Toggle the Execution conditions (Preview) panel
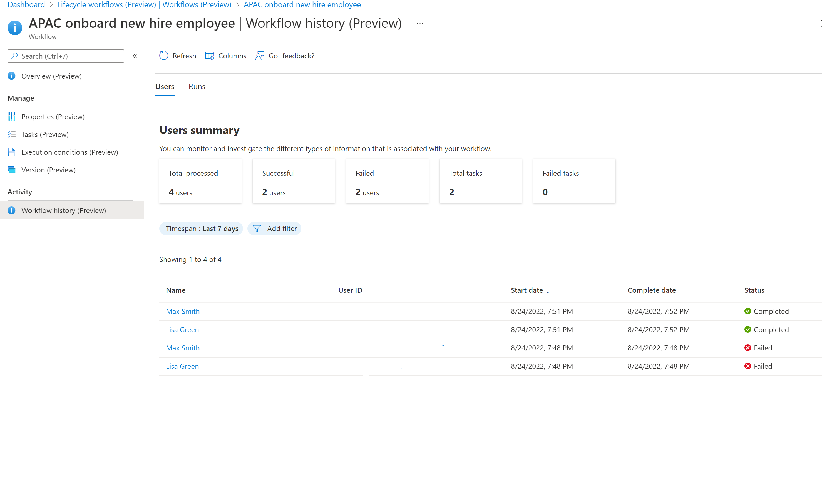Viewport: 822px width, 504px height. [70, 152]
